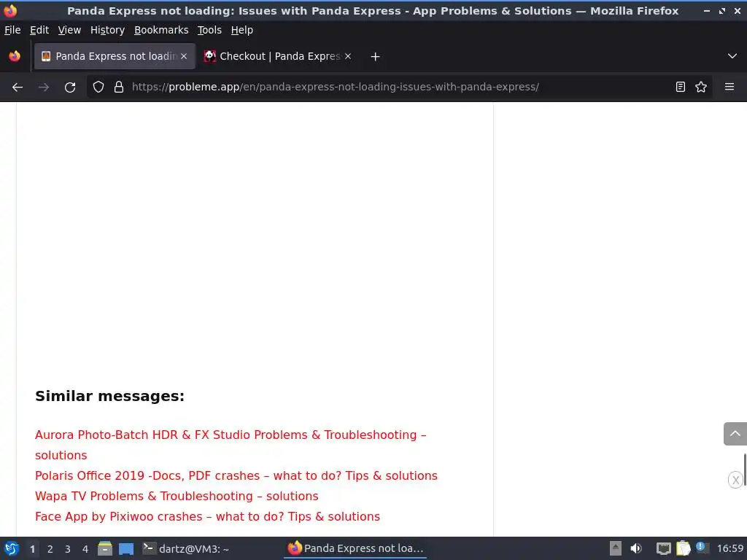Open the file manager taskbar icon
This screenshot has height=560, width=747.
(105, 548)
